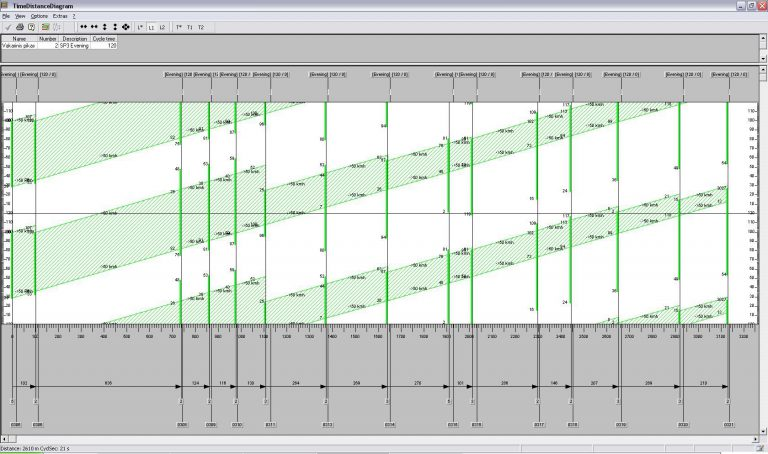The width and height of the screenshot is (768, 454).
Task: Click the green checkmark apply icon
Action: tap(7, 27)
